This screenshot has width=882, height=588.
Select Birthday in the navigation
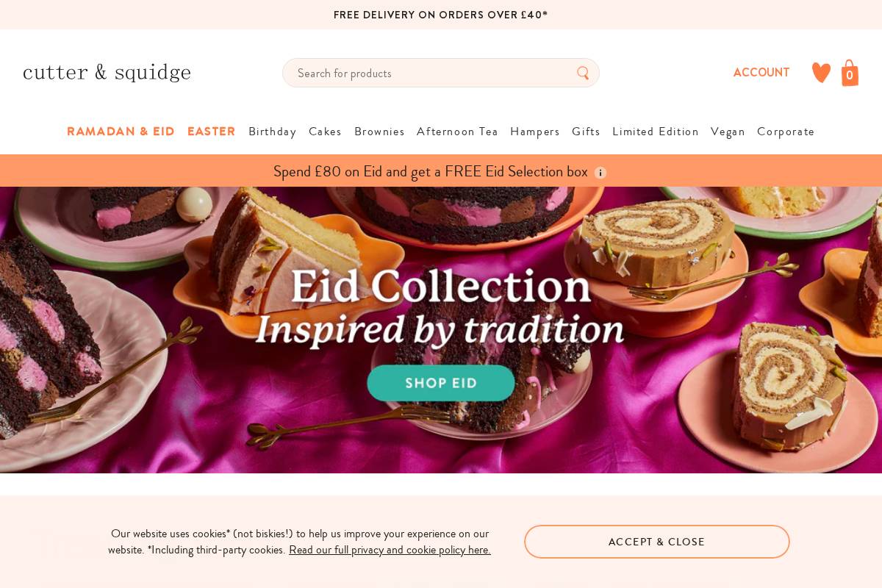(273, 132)
